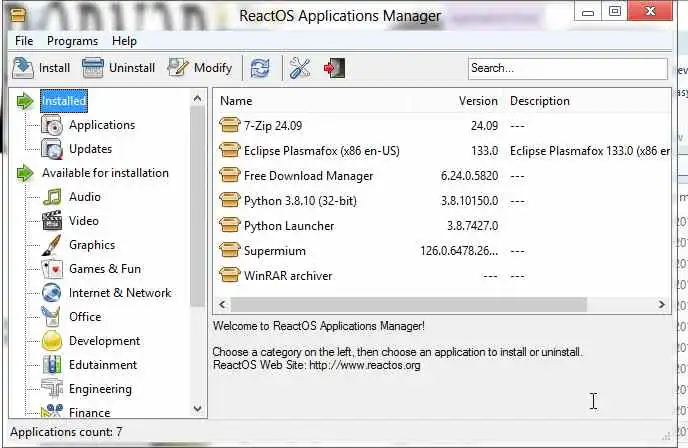Click the Search input field
Viewport: 688px width, 448px height.
(567, 68)
